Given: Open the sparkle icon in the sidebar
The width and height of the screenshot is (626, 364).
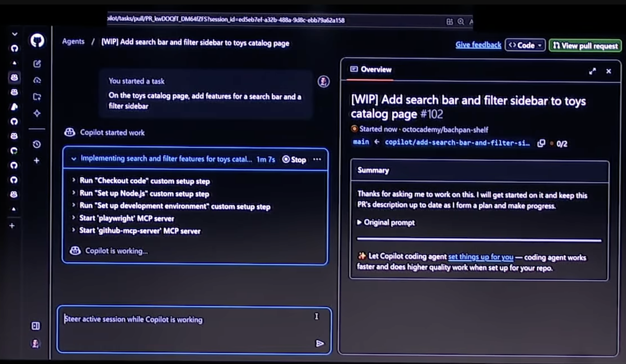Looking at the screenshot, I should coord(37,113).
